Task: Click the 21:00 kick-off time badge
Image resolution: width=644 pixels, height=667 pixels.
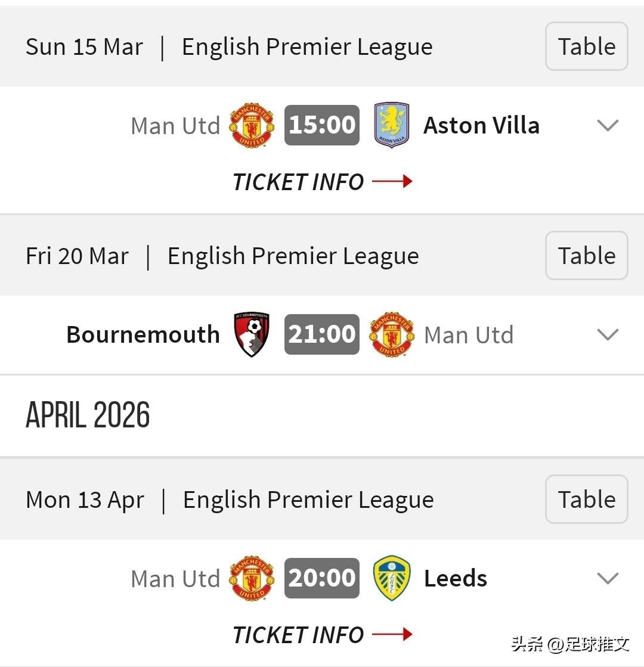Action: [322, 334]
